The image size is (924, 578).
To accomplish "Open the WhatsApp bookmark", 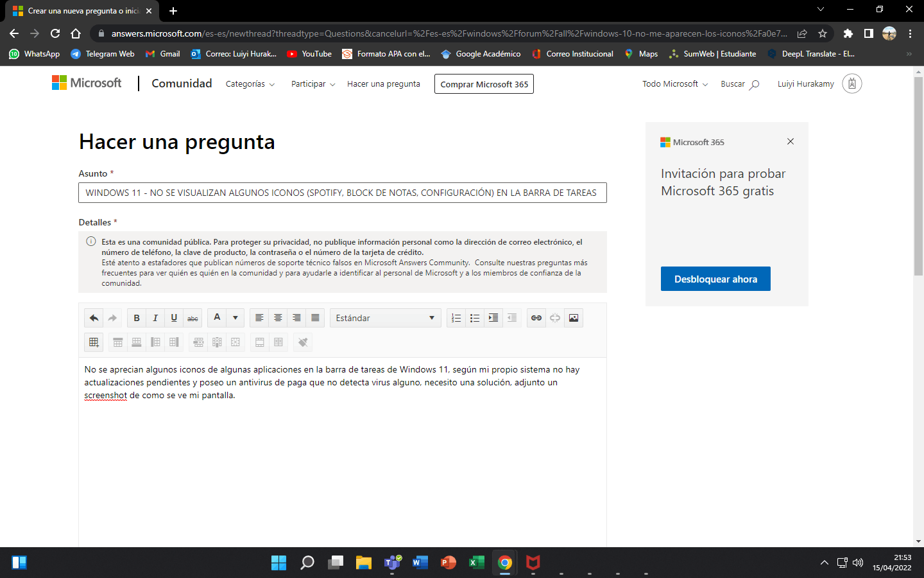I will pos(35,54).
